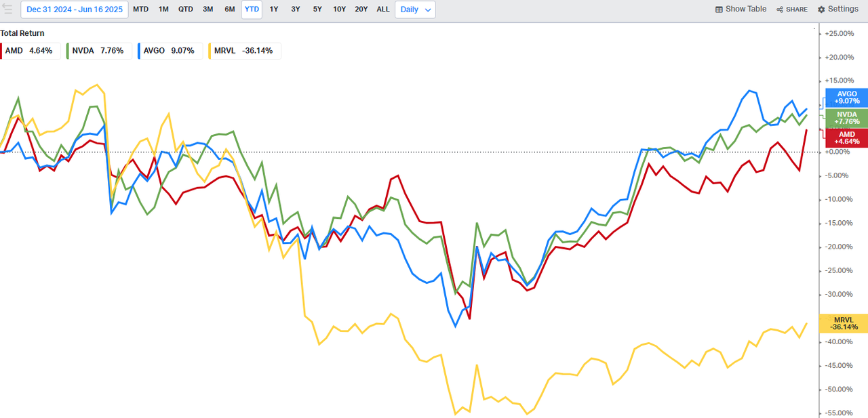Open the date range picker
The height and width of the screenshot is (418, 868).
(75, 9)
